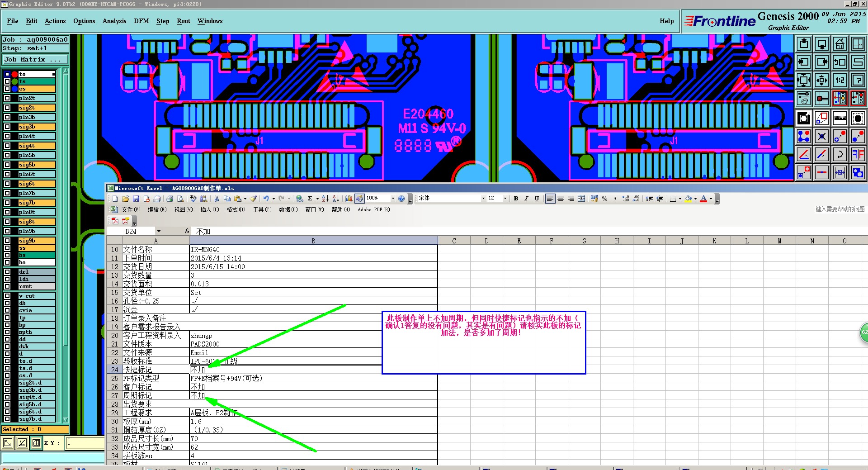The width and height of the screenshot is (868, 470).
Task: Click Excel Format Painter brush icon
Action: click(254, 199)
